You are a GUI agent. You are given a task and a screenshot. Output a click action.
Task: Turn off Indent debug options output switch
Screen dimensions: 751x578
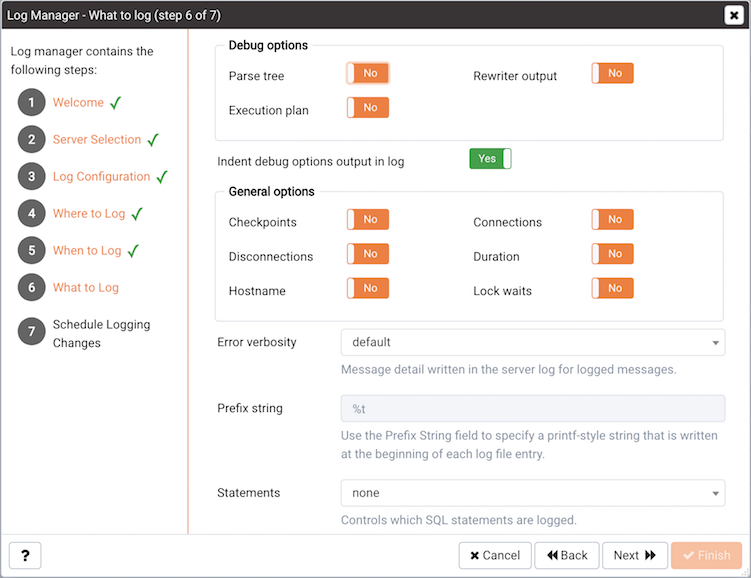(x=490, y=159)
